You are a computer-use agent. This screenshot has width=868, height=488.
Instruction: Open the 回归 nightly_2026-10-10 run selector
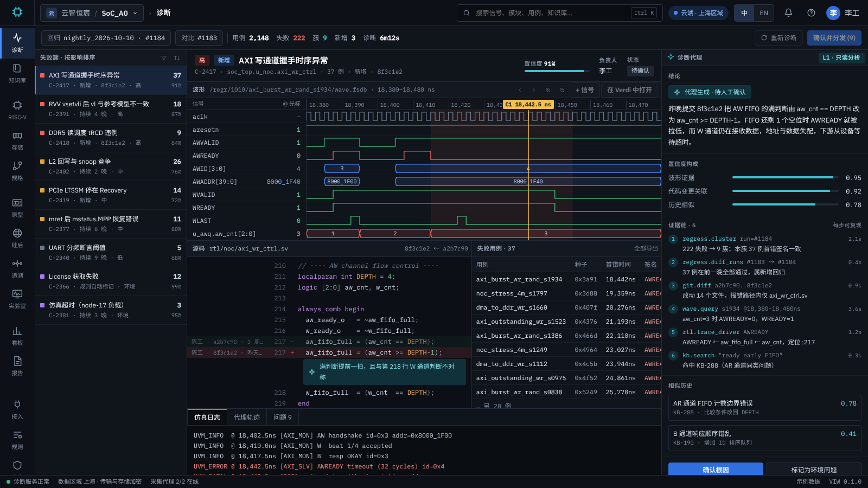106,38
